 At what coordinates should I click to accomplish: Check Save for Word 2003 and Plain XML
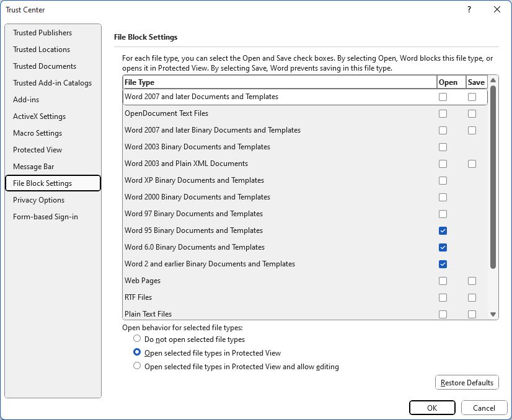point(472,164)
